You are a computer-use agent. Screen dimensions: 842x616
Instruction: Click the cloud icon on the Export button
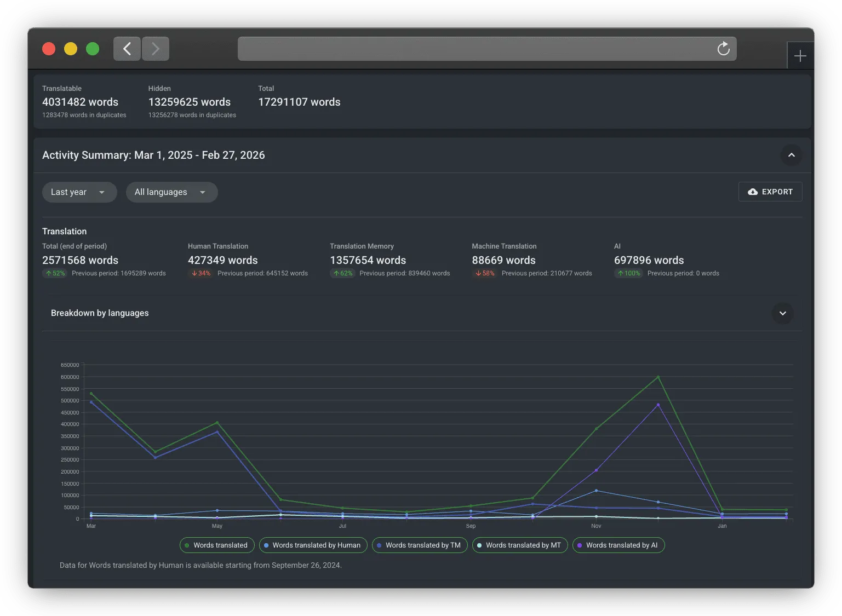click(753, 192)
